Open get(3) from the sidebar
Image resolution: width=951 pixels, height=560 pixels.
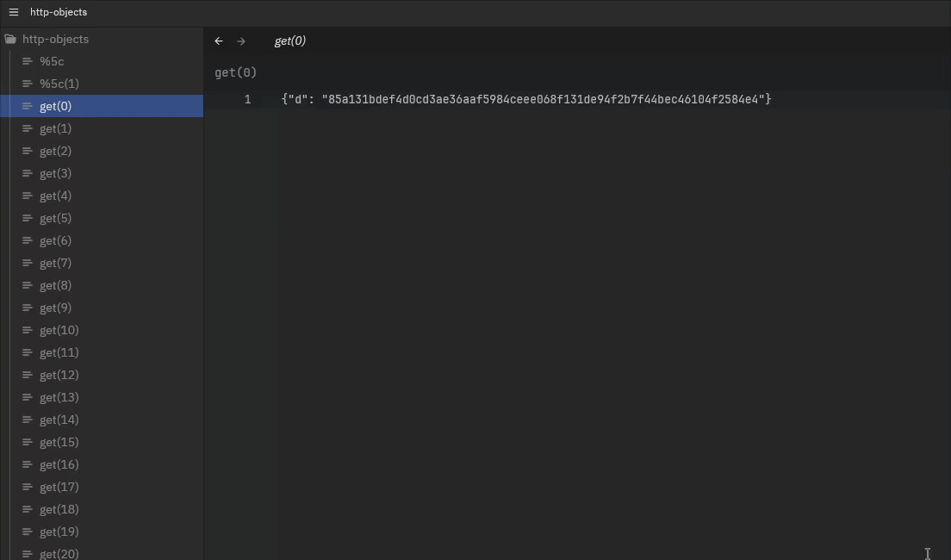(x=55, y=173)
